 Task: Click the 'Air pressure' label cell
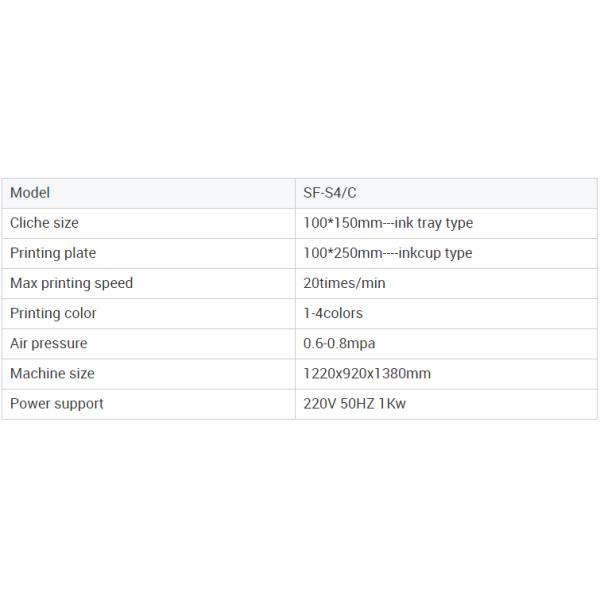(48, 343)
